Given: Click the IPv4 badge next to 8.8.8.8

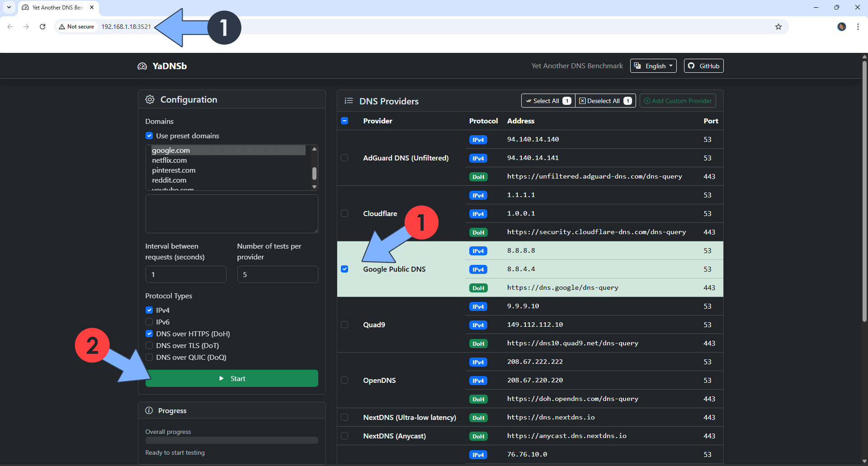Looking at the screenshot, I should pos(478,251).
